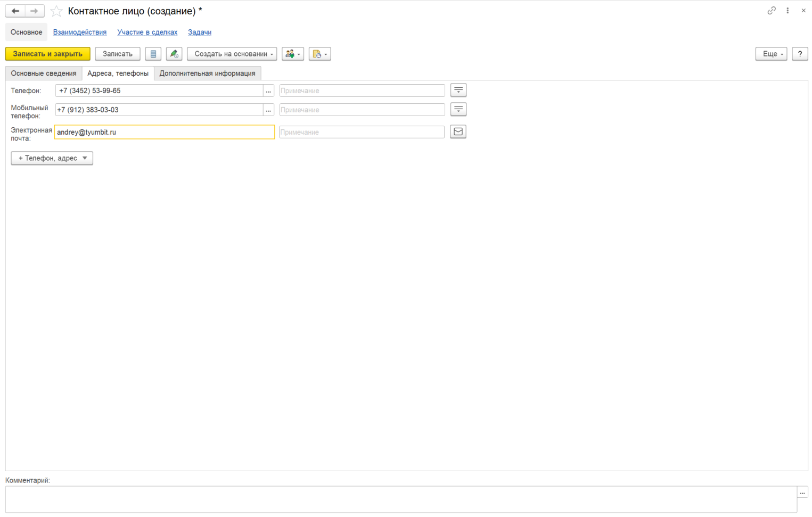
Task: Click Записать и закрыть button
Action: click(48, 54)
